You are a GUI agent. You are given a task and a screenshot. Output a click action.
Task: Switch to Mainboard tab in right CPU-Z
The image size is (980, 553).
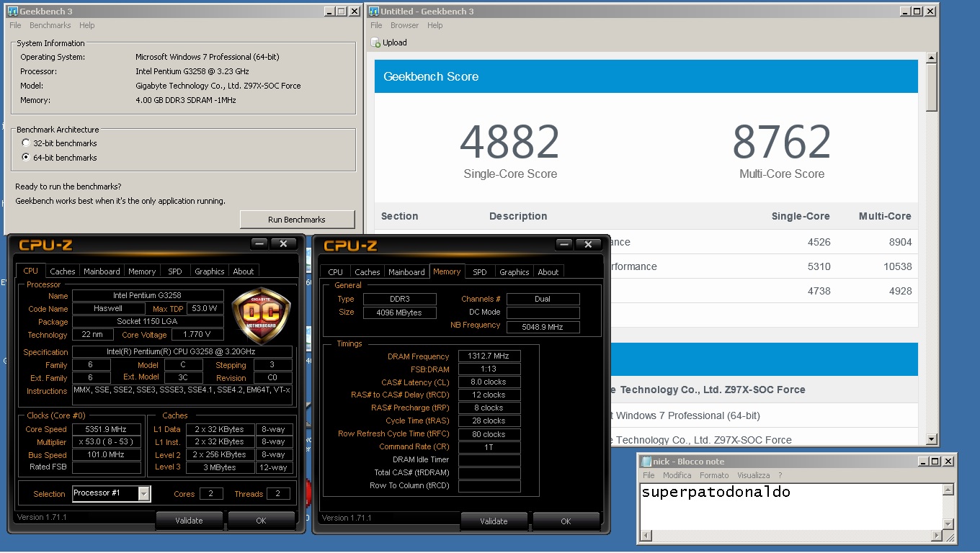click(x=406, y=272)
